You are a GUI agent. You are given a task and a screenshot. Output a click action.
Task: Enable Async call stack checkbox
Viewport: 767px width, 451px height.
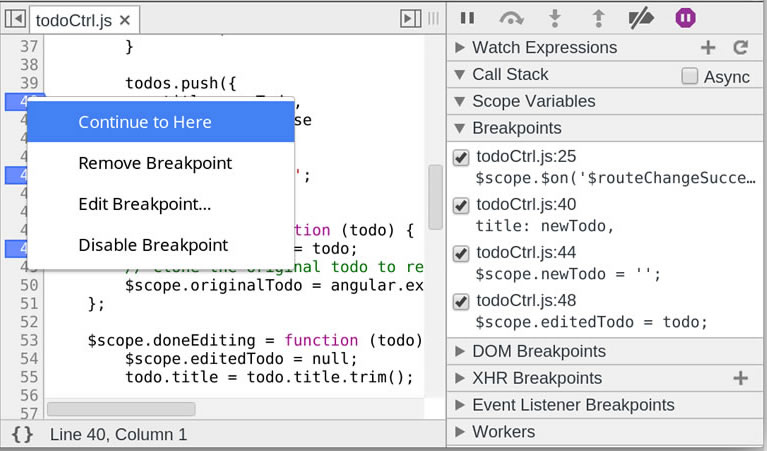[689, 76]
